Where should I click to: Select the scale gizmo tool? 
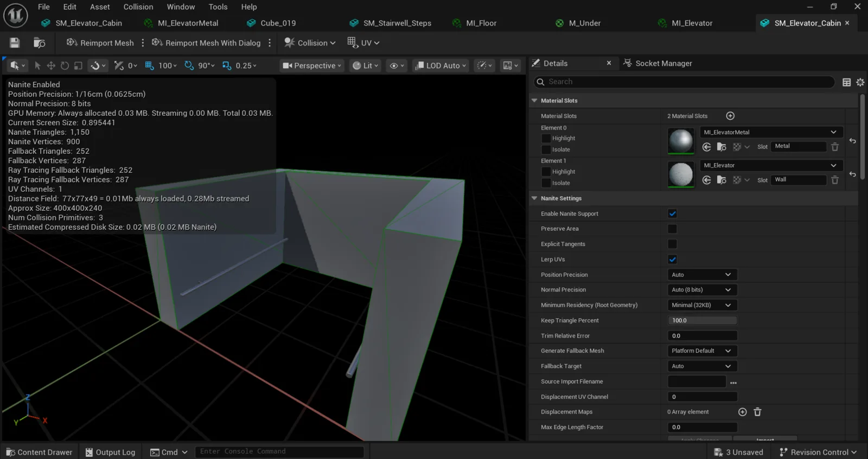coord(78,66)
